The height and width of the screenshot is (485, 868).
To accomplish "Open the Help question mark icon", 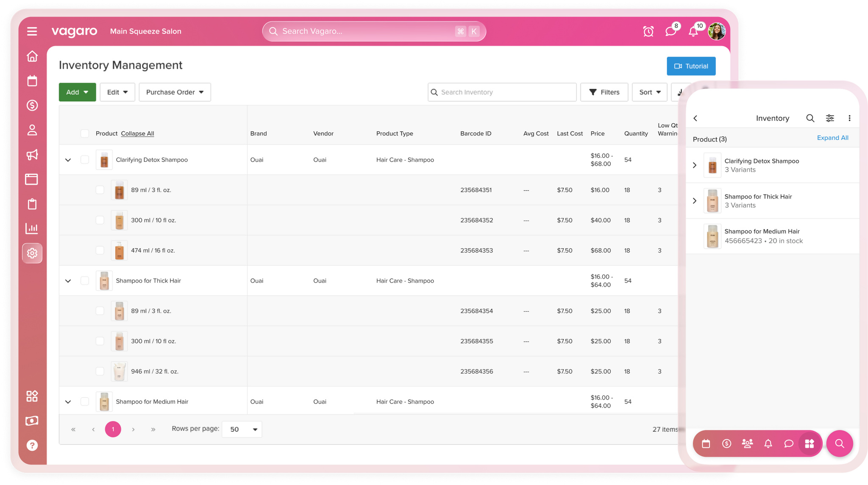I will pos(32,445).
